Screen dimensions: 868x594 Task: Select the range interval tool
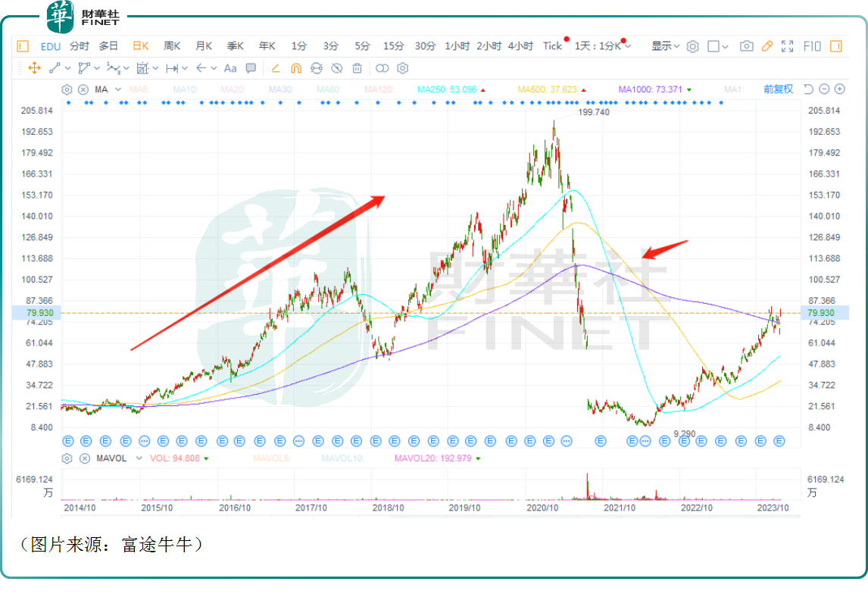point(172,68)
